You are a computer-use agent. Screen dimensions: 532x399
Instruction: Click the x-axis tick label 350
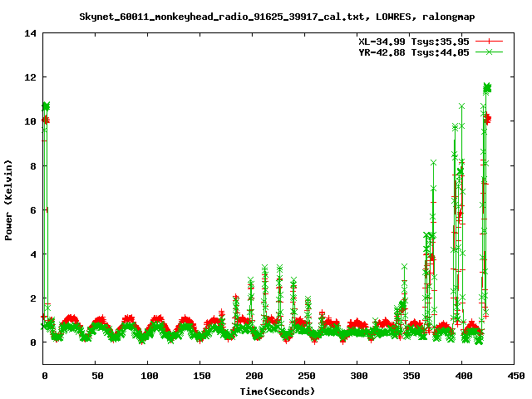pos(411,376)
